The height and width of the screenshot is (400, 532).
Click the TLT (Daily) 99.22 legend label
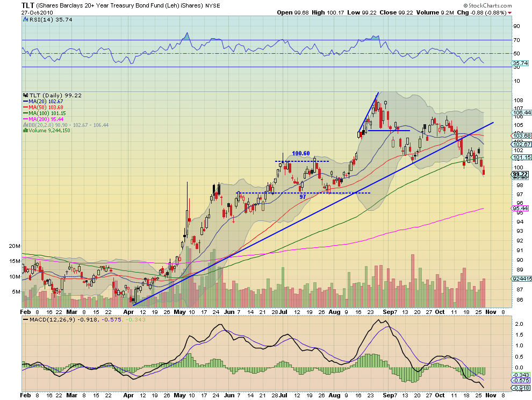pyautogui.click(x=56, y=95)
